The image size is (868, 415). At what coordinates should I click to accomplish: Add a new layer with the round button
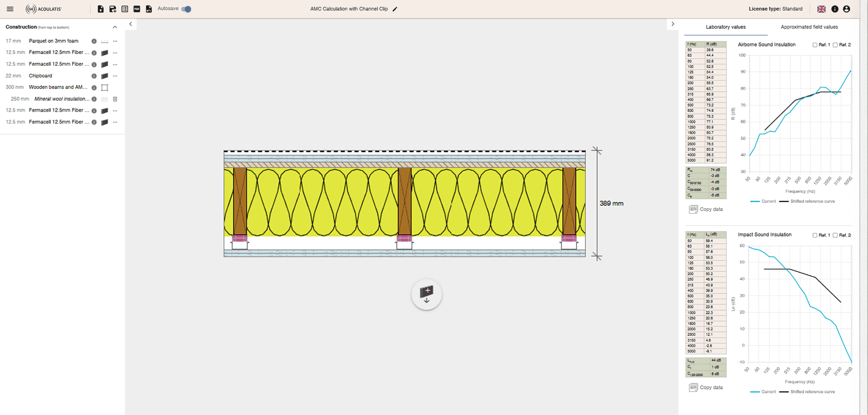tap(427, 295)
